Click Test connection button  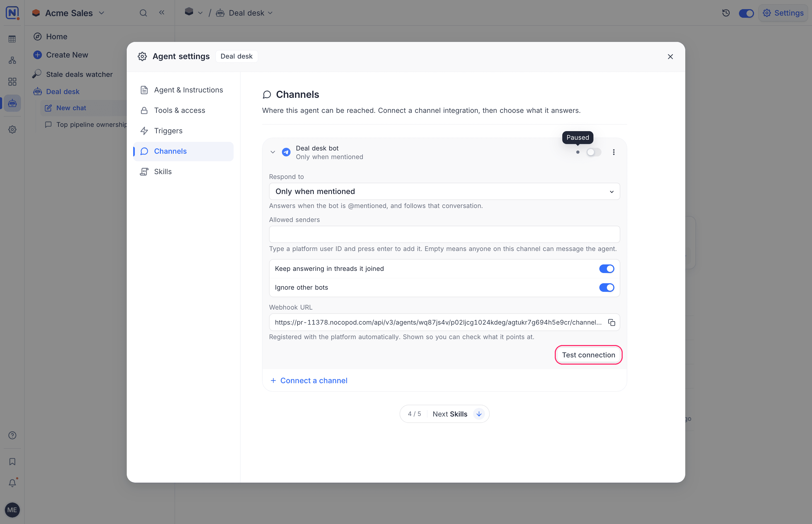pos(588,355)
